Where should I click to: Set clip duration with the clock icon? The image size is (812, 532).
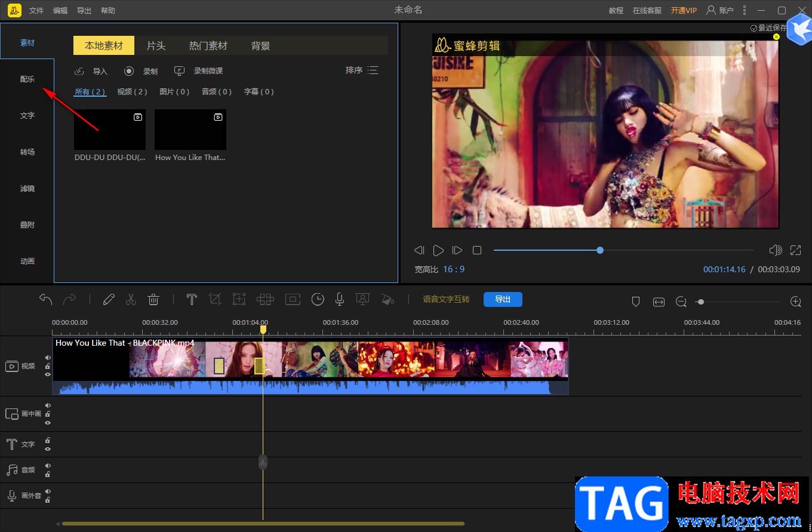[x=318, y=299]
